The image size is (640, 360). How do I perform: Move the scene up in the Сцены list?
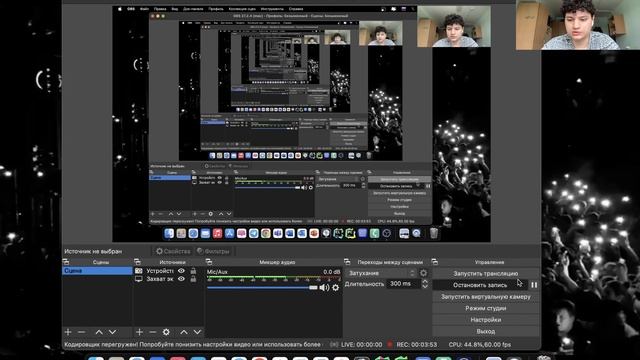tap(99, 332)
